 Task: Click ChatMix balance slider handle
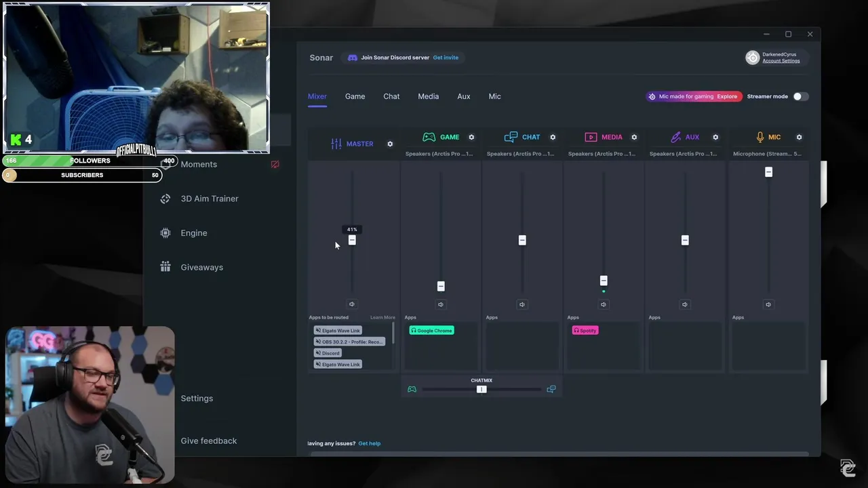(481, 389)
